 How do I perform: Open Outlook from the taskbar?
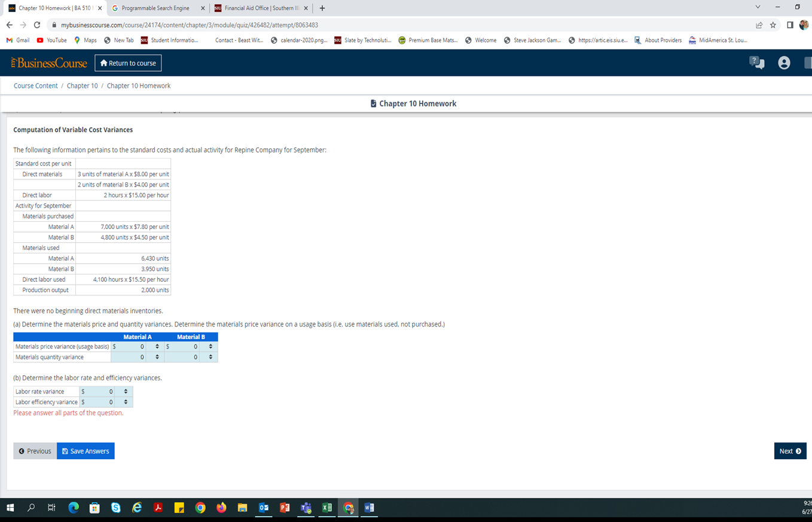[x=263, y=508]
